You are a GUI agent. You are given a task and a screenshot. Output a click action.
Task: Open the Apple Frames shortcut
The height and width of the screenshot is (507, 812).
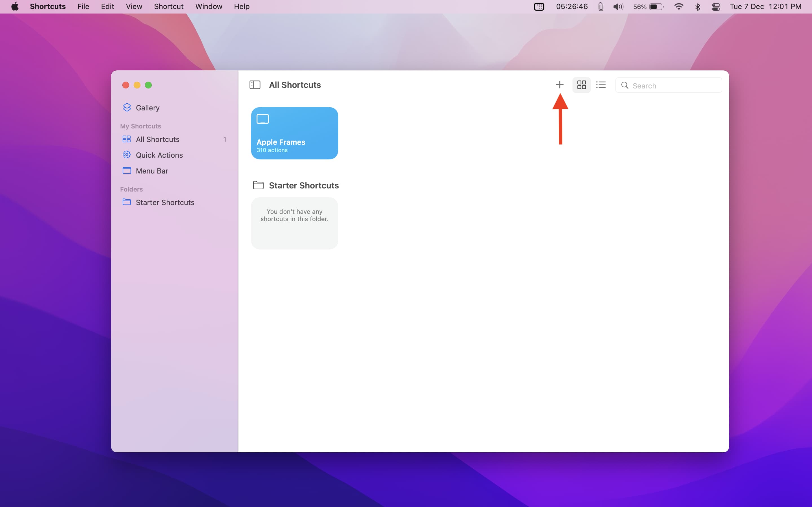pos(294,133)
